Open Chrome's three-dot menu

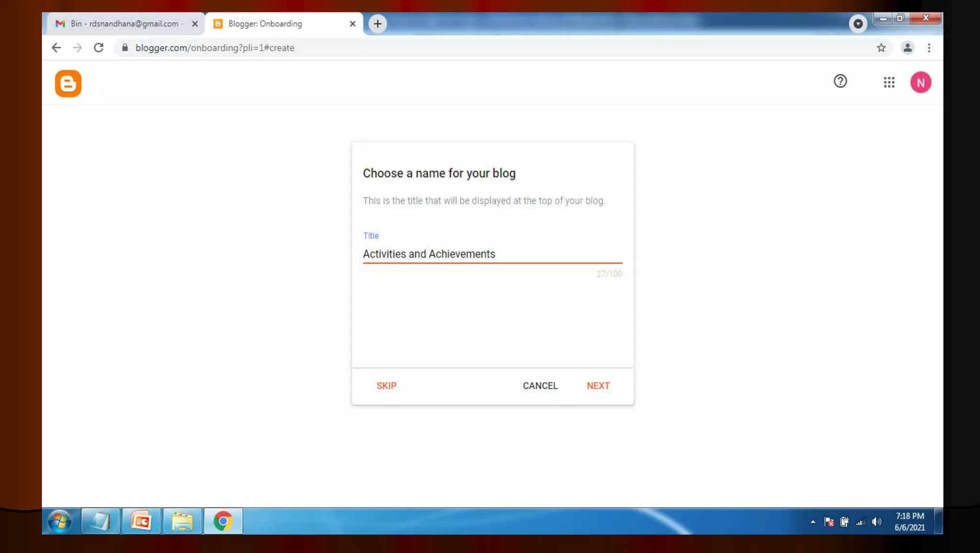click(929, 47)
